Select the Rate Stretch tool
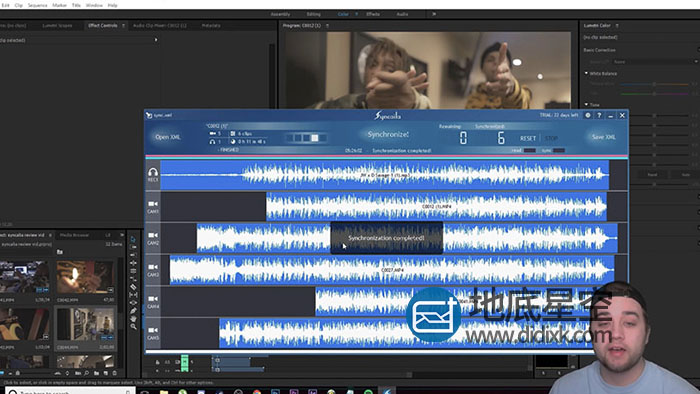Viewport: 700px width, 394px height. 133,278
